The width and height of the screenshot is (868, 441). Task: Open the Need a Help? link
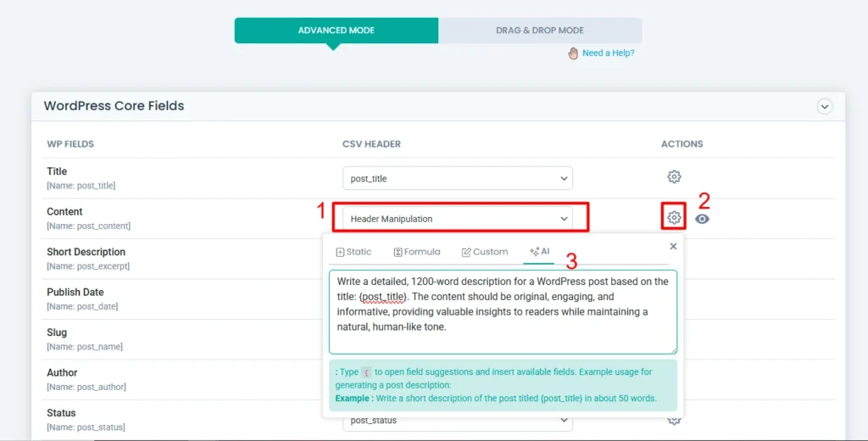tap(608, 53)
